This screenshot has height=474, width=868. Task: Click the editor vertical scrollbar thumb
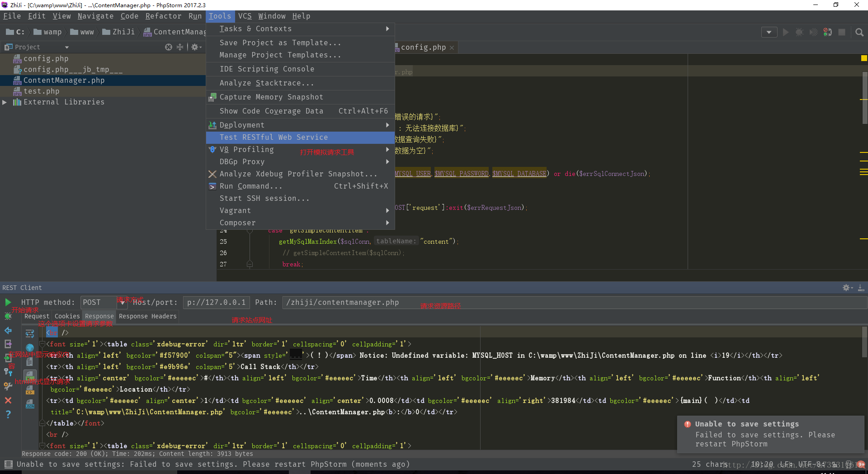865,97
